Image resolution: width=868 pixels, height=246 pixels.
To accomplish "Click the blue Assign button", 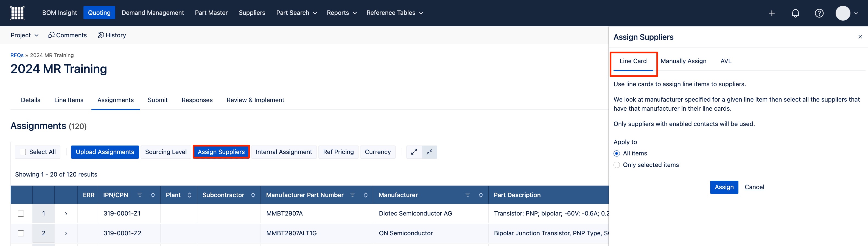I will (724, 187).
